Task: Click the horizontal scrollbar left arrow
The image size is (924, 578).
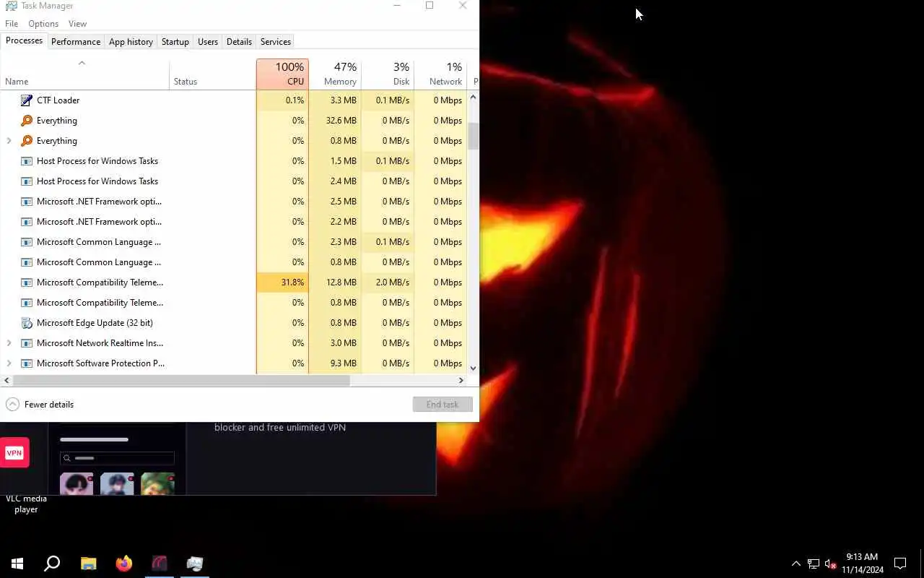Action: [x=6, y=380]
